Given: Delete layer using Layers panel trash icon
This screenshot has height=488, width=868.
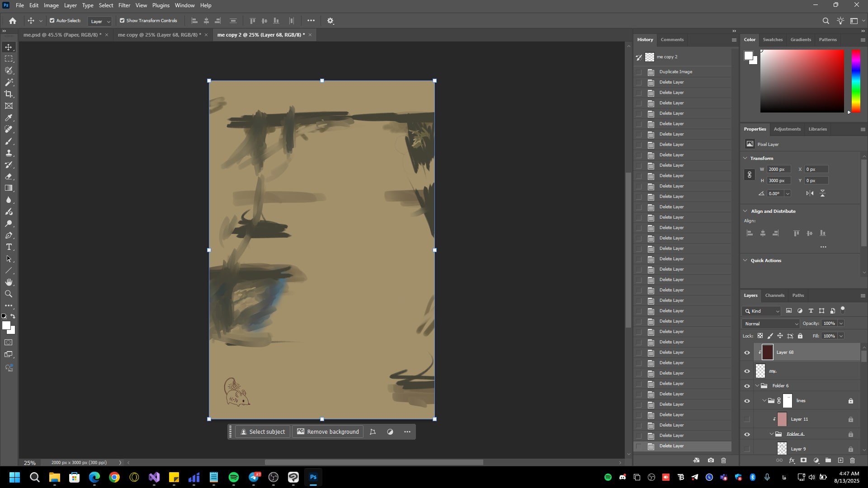Looking at the screenshot, I should pos(852,460).
